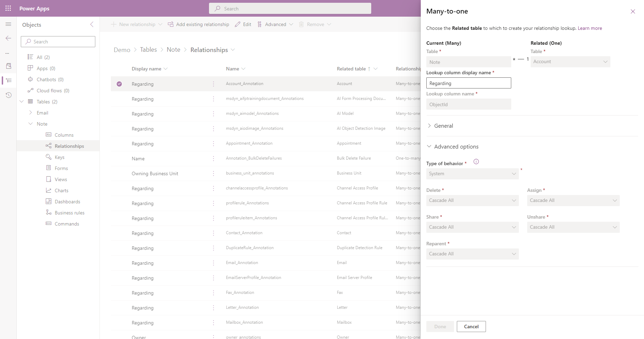Image resolution: width=644 pixels, height=339 pixels.
Task: Open row options for Contact_Annotation
Action: click(x=214, y=233)
